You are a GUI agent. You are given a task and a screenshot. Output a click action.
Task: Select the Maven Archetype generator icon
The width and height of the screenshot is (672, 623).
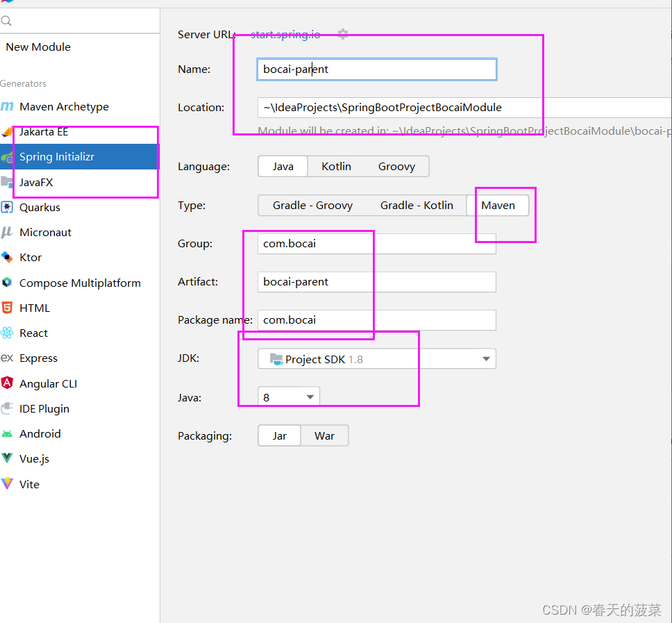(7, 106)
